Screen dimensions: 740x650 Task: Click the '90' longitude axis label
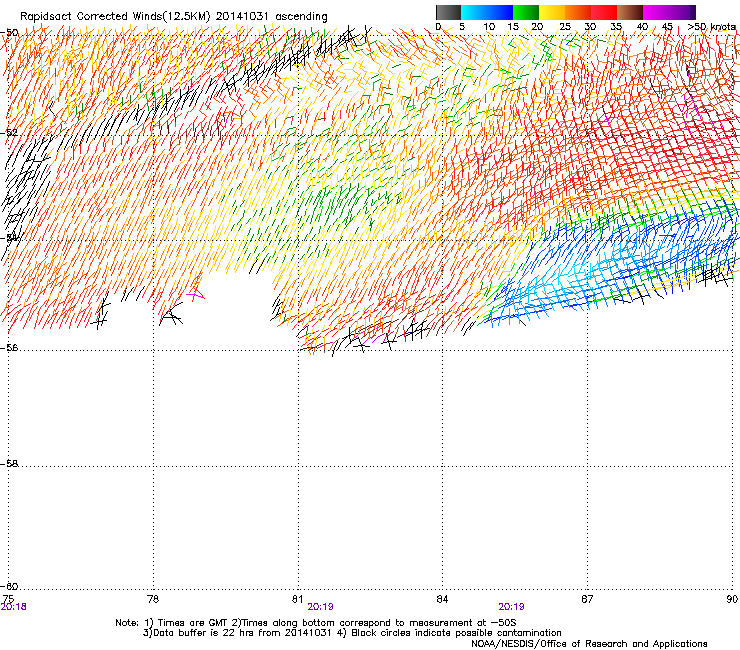732,599
